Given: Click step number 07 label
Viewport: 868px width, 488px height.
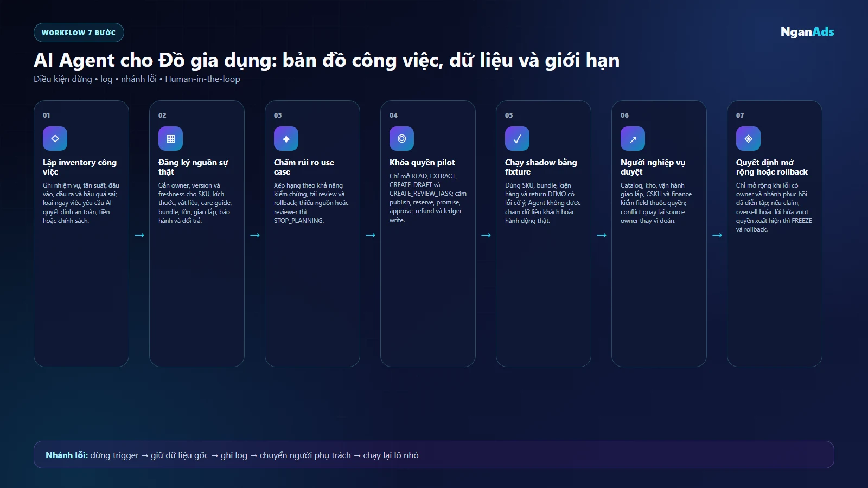Looking at the screenshot, I should coord(740,115).
